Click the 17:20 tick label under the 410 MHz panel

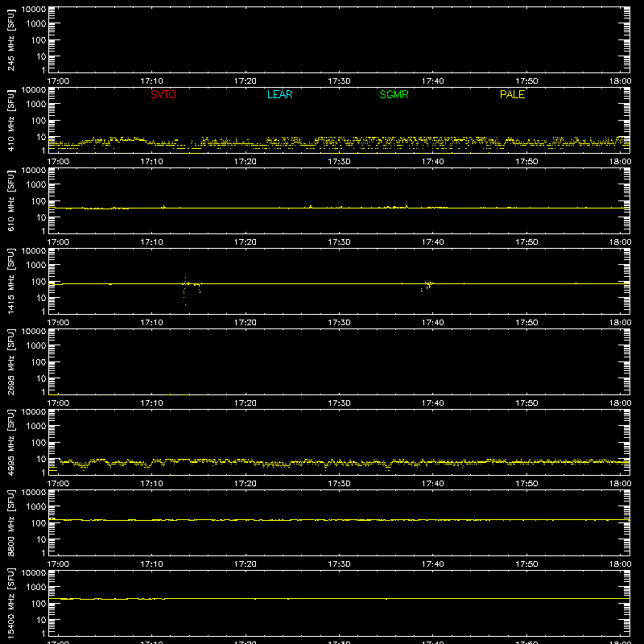(246, 162)
